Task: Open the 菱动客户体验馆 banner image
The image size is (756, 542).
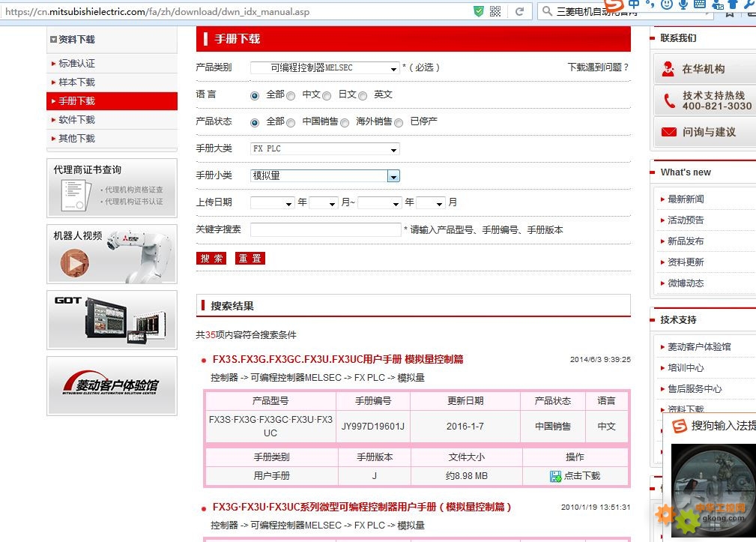Action: point(112,386)
